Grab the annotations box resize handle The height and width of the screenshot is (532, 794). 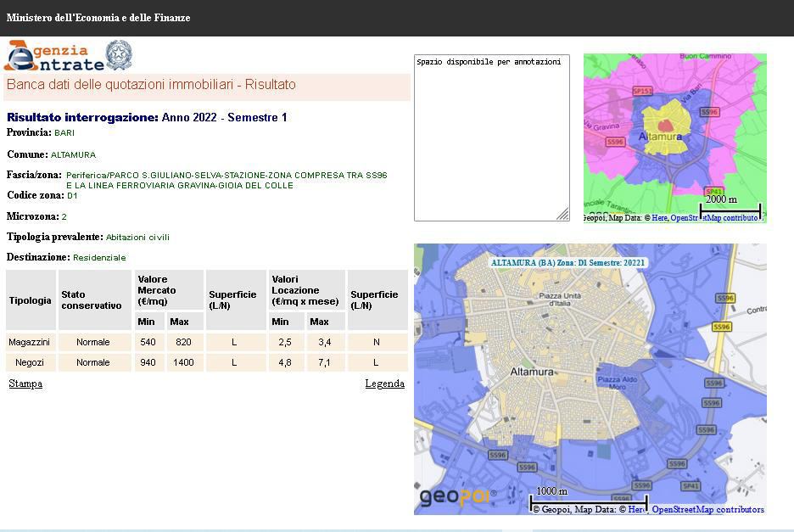point(563,215)
